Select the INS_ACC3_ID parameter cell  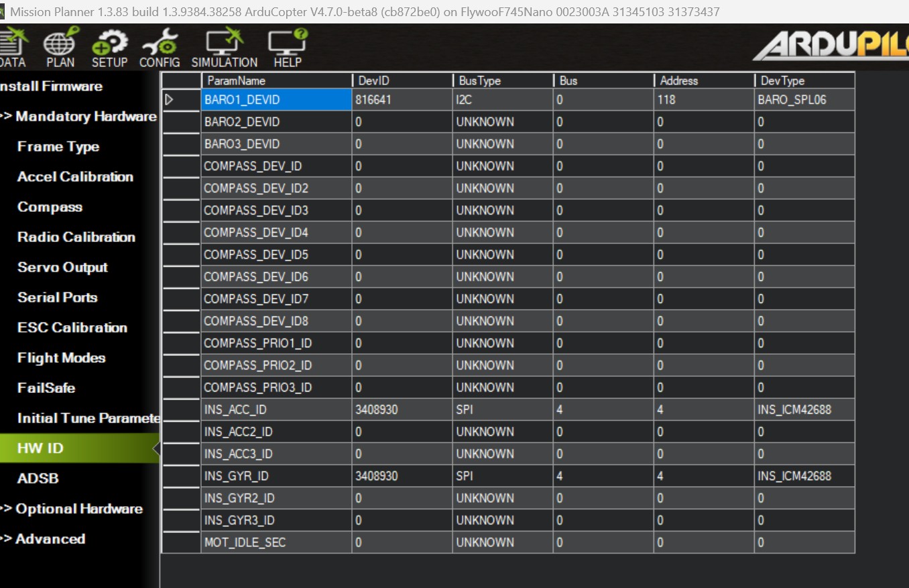(x=277, y=454)
